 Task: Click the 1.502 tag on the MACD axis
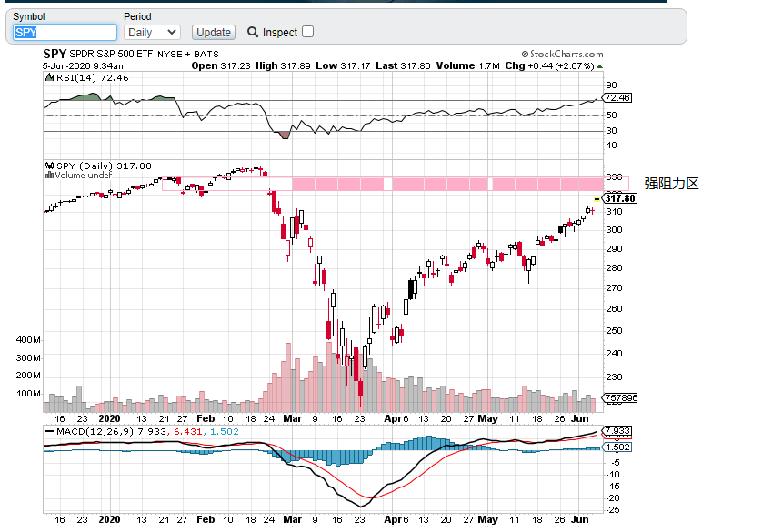click(x=617, y=447)
